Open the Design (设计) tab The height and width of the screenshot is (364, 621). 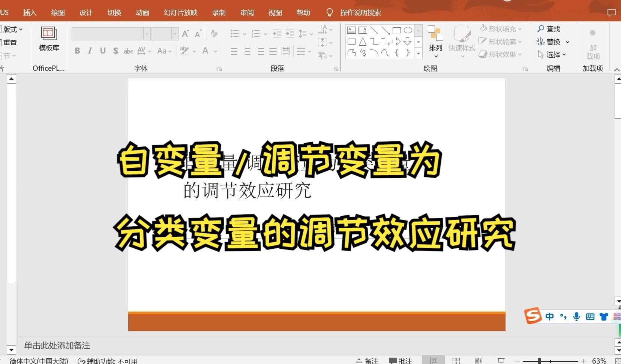click(86, 13)
